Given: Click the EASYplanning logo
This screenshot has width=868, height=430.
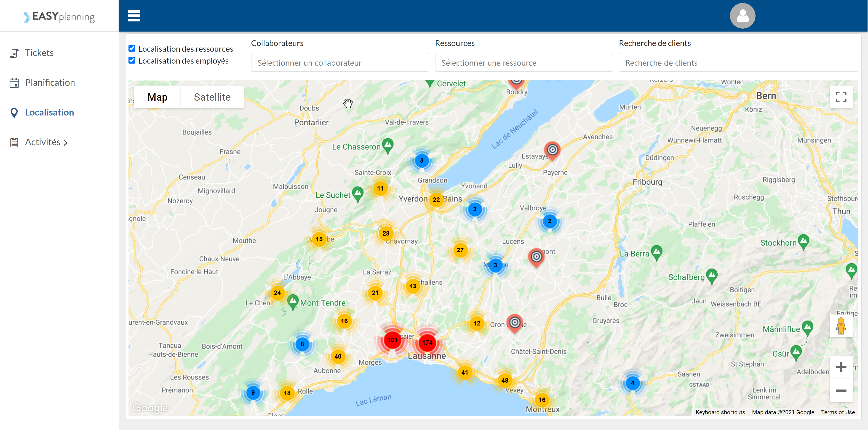Looking at the screenshot, I should 59,16.
